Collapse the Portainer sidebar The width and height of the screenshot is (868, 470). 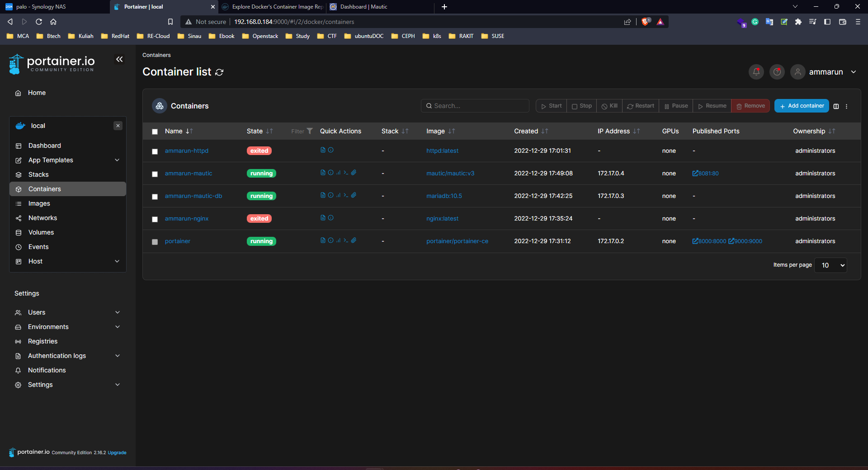click(x=119, y=59)
